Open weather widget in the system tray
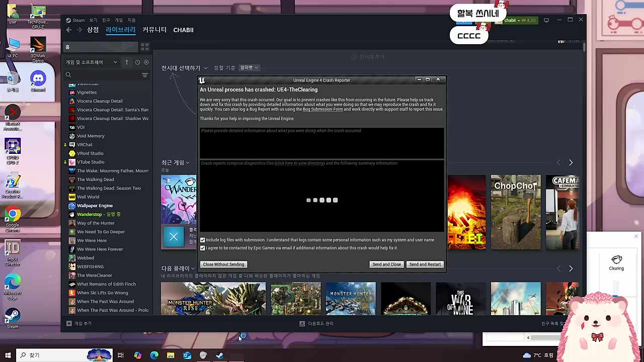 (538, 355)
